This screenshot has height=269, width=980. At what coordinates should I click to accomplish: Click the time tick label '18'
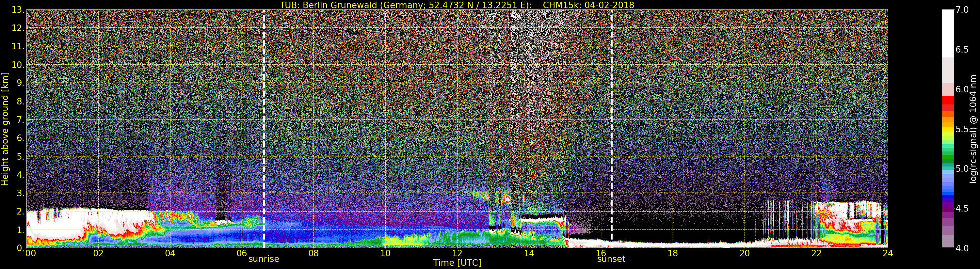click(673, 253)
